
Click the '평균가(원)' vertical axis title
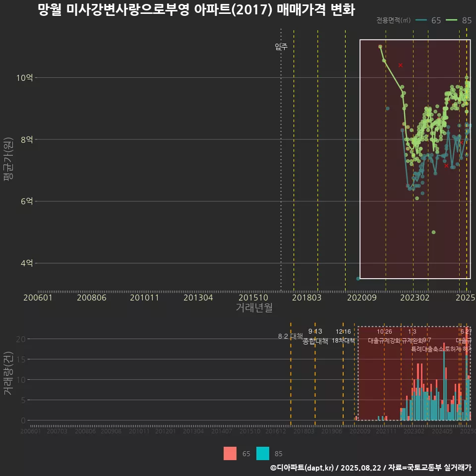(8, 159)
